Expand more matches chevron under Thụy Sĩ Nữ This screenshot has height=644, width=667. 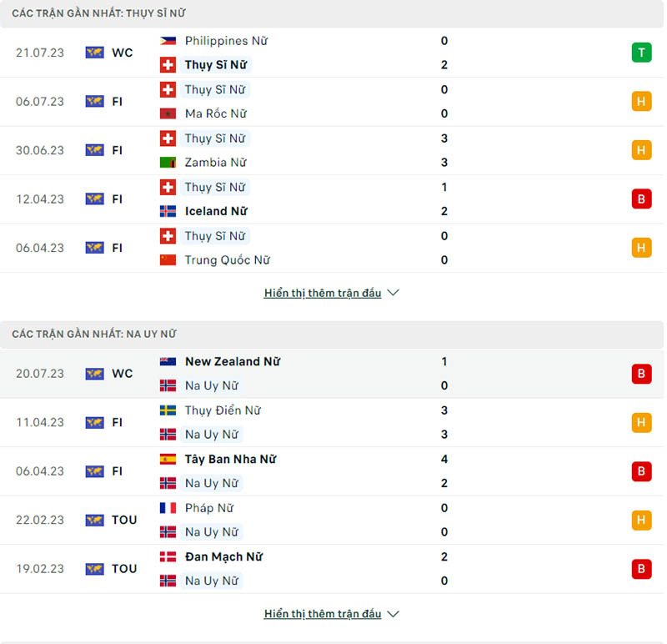(x=394, y=293)
